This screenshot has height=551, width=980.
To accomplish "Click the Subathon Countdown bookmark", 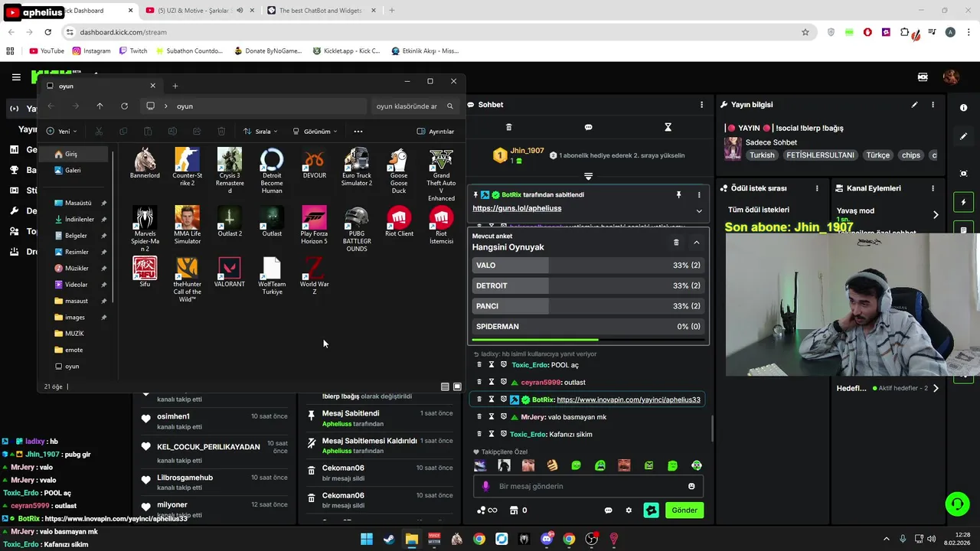I will click(188, 51).
